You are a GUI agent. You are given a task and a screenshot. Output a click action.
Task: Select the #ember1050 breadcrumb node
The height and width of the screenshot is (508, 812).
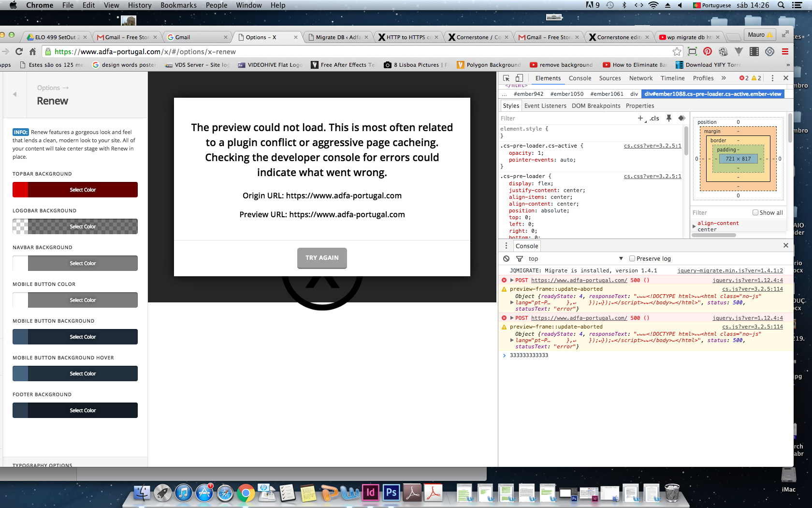click(566, 94)
